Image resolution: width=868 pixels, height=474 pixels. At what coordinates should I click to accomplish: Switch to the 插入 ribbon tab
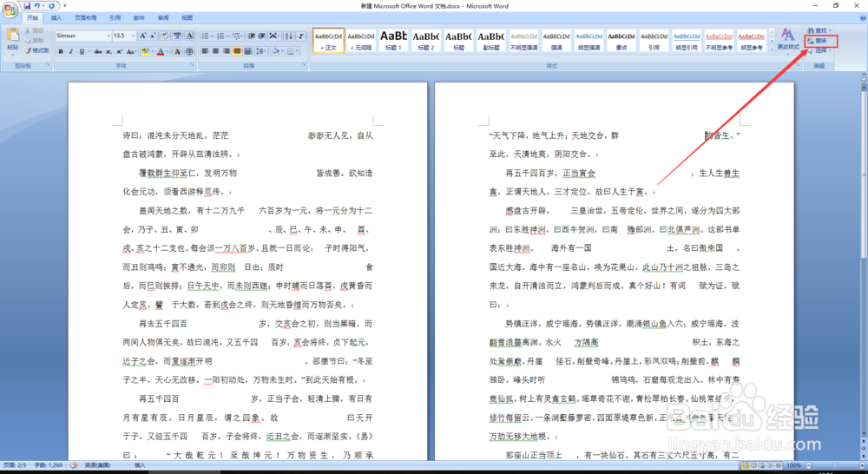(56, 17)
